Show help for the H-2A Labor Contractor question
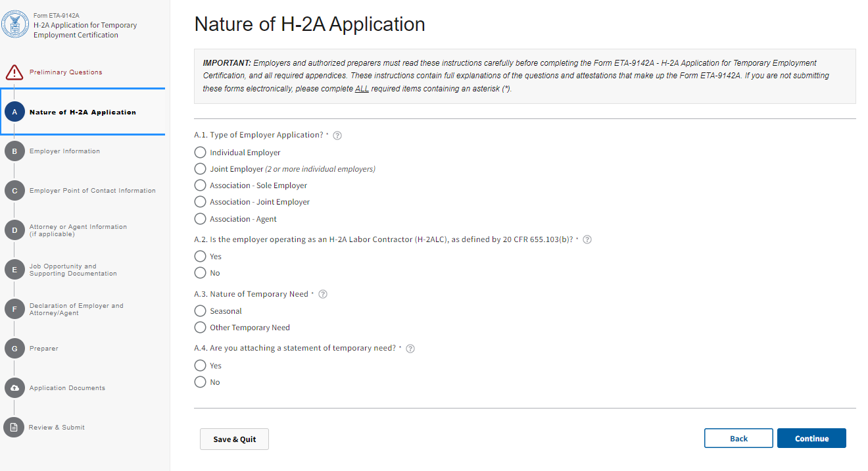868x471 pixels. [x=587, y=240]
